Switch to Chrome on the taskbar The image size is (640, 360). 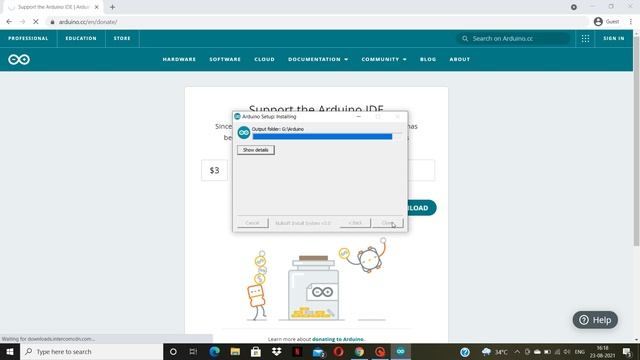[x=359, y=351]
